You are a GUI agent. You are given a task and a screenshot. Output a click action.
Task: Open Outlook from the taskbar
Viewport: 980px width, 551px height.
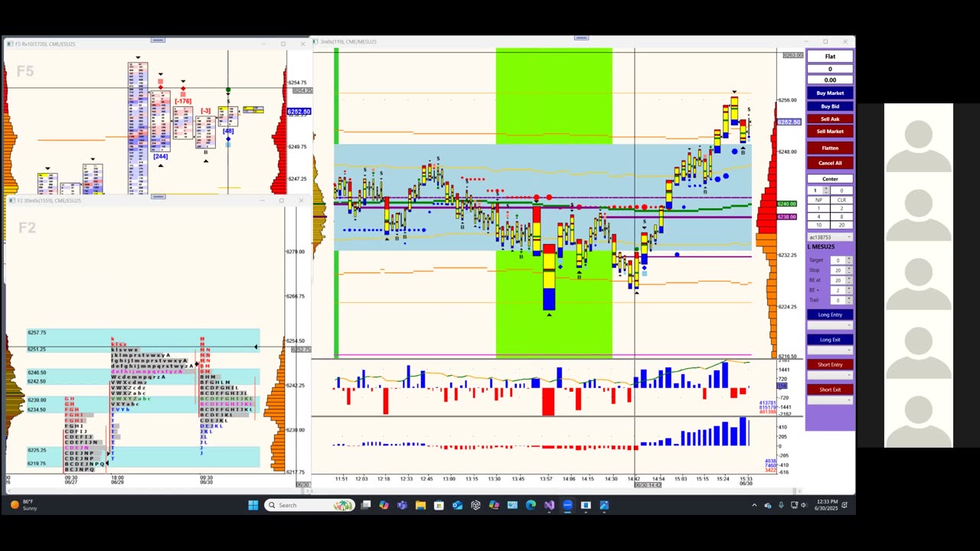coord(457,505)
